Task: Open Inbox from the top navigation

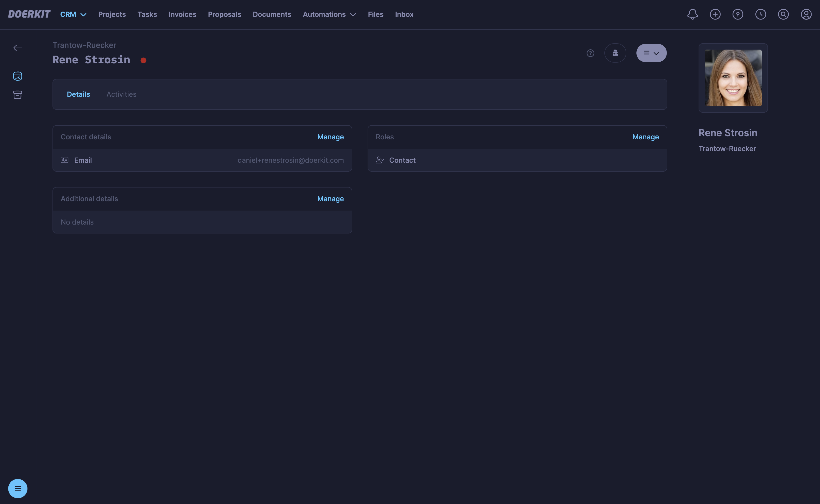Action: tap(404, 14)
